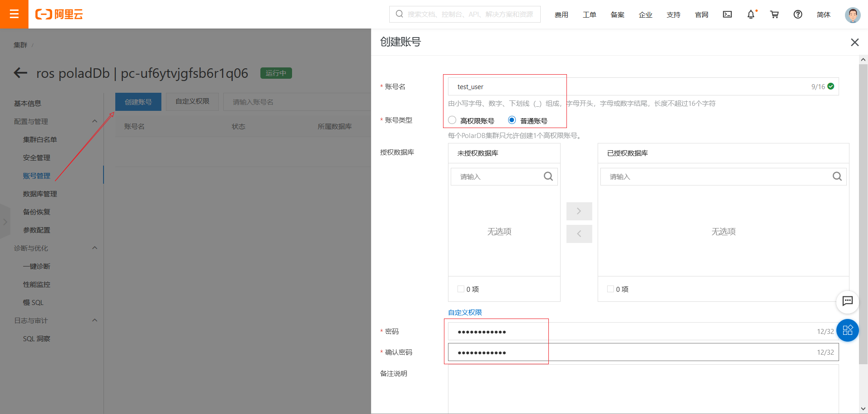The width and height of the screenshot is (868, 414).
Task: Focus the 已授权数据库 search input
Action: click(x=723, y=176)
